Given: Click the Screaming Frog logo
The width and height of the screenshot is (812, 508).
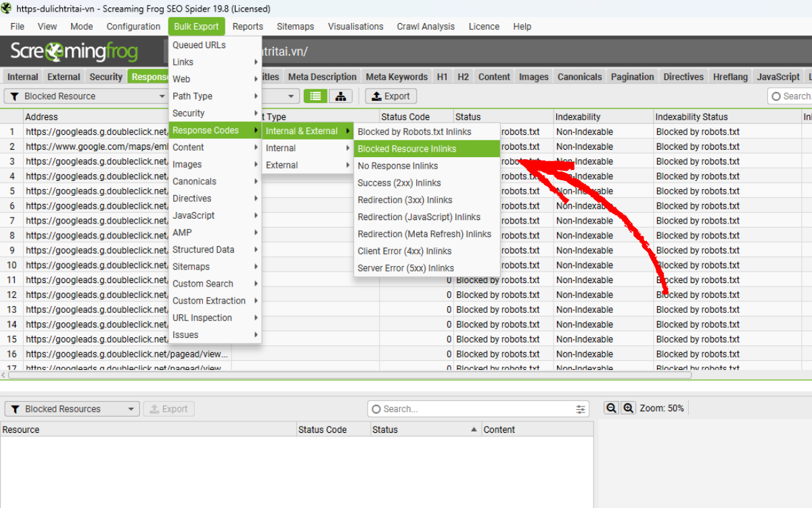Looking at the screenshot, I should pyautogui.click(x=74, y=51).
